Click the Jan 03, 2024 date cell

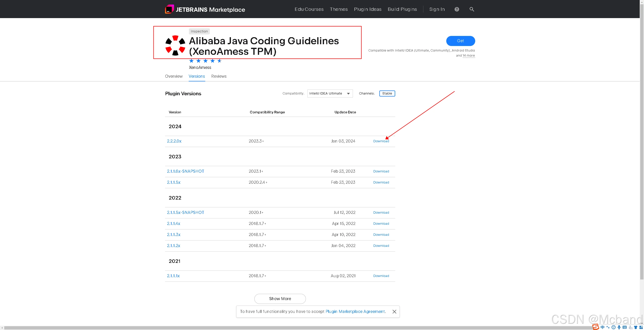pos(343,141)
